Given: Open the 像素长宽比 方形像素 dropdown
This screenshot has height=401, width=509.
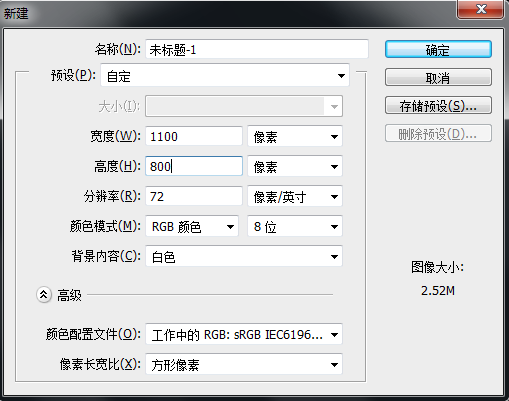Looking at the screenshot, I should (244, 364).
